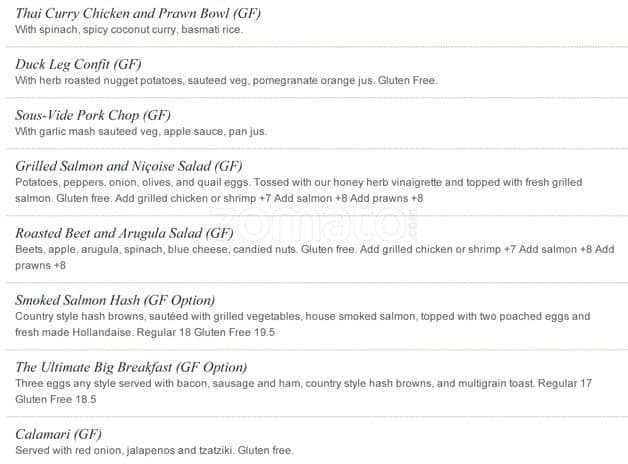Click the Regular 17 price text
Screen dimensions: 628x464
tap(565, 384)
